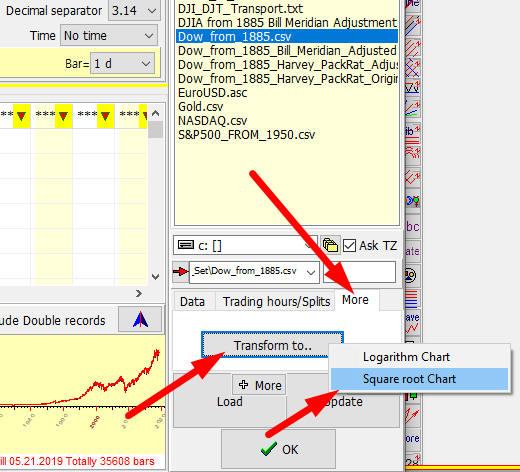
Task: Click the blue-red arrowhead button near Double records
Action: [140, 319]
